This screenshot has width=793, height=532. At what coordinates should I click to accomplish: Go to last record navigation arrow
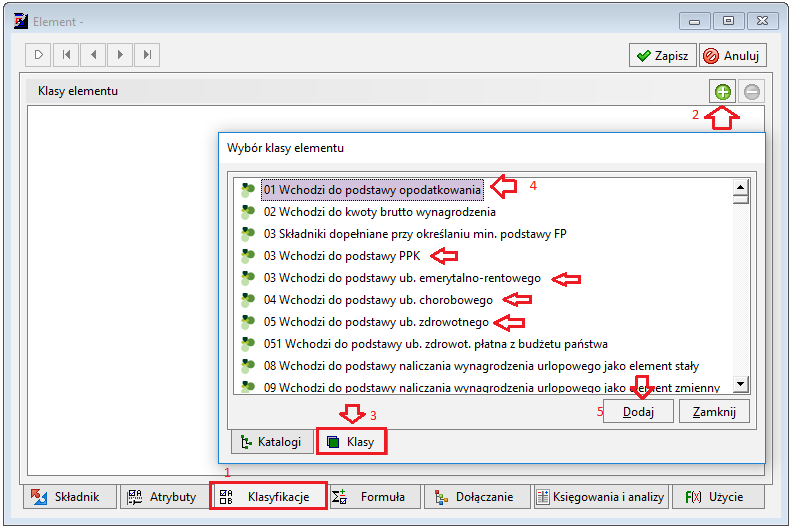coord(147,55)
